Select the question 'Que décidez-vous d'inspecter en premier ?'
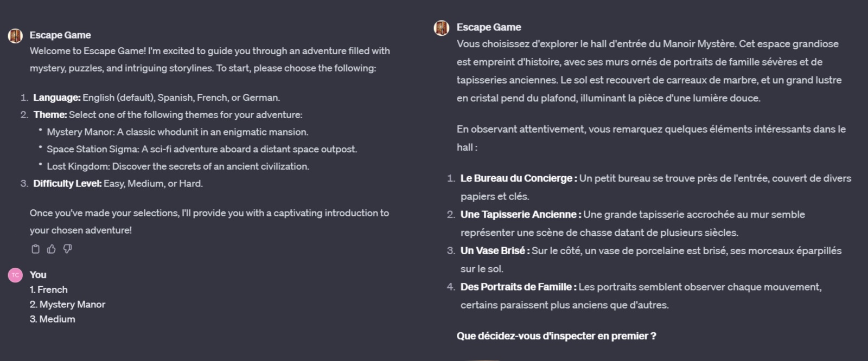Image resolution: width=868 pixels, height=361 pixels. click(557, 336)
